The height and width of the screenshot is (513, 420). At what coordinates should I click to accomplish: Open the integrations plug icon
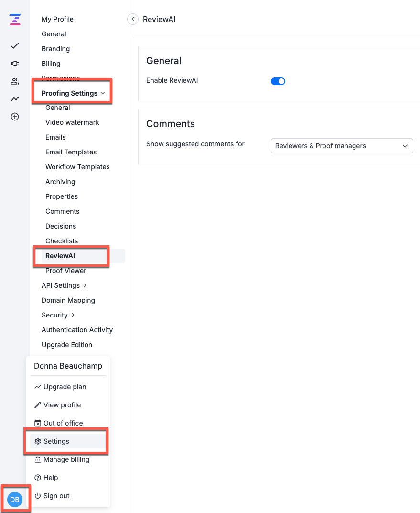click(15, 64)
